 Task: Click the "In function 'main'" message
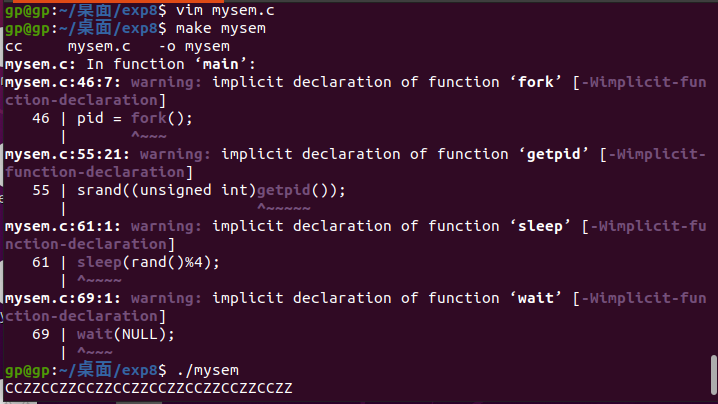pos(171,64)
